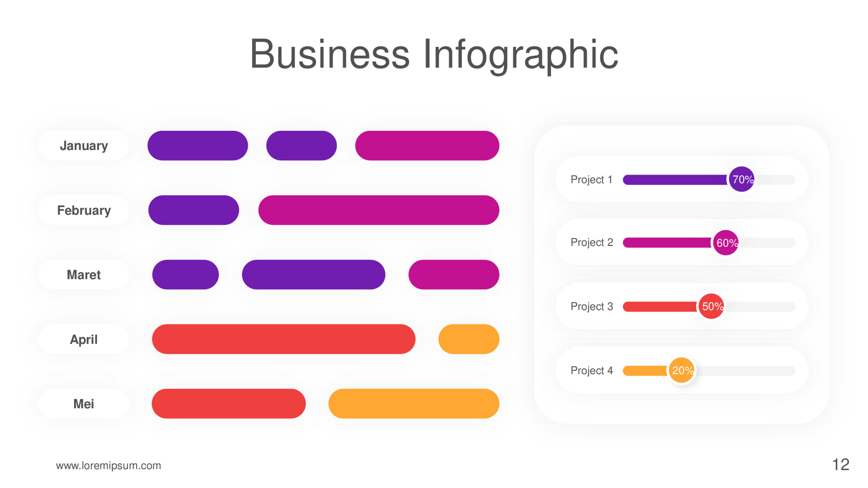Click the page number 12
The image size is (868, 488).
841,465
